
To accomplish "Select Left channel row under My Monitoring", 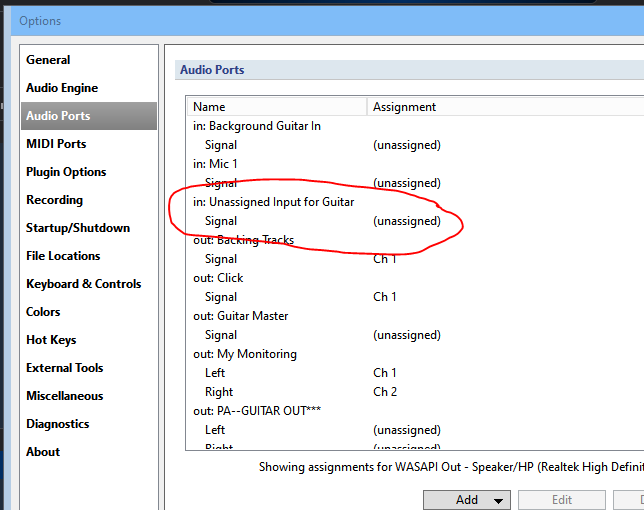I will click(416, 373).
